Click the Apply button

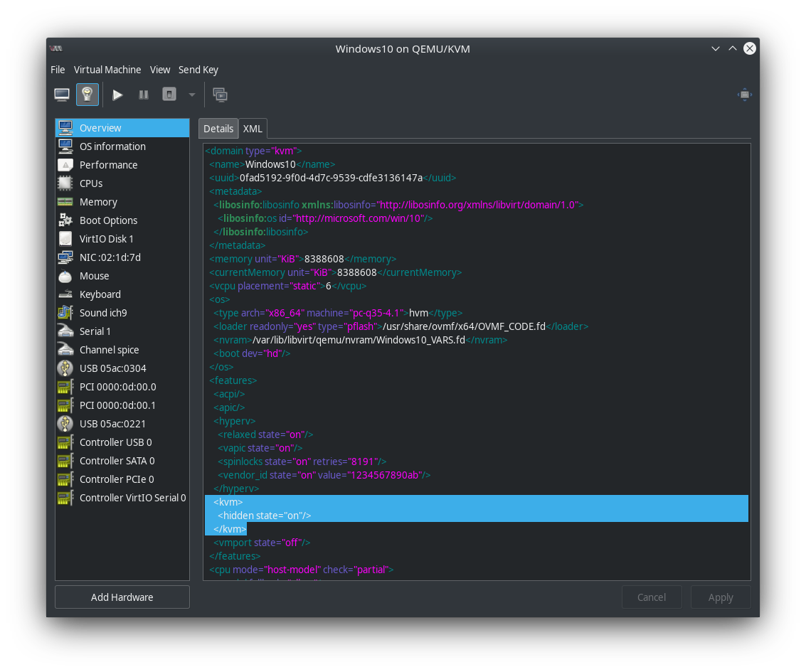point(721,597)
